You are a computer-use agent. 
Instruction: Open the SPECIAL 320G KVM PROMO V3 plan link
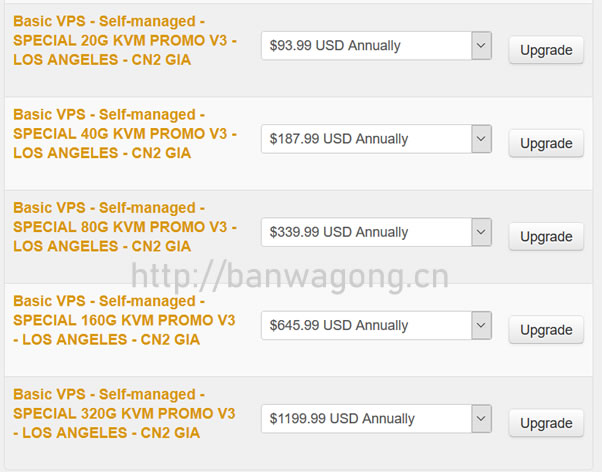pos(125,414)
